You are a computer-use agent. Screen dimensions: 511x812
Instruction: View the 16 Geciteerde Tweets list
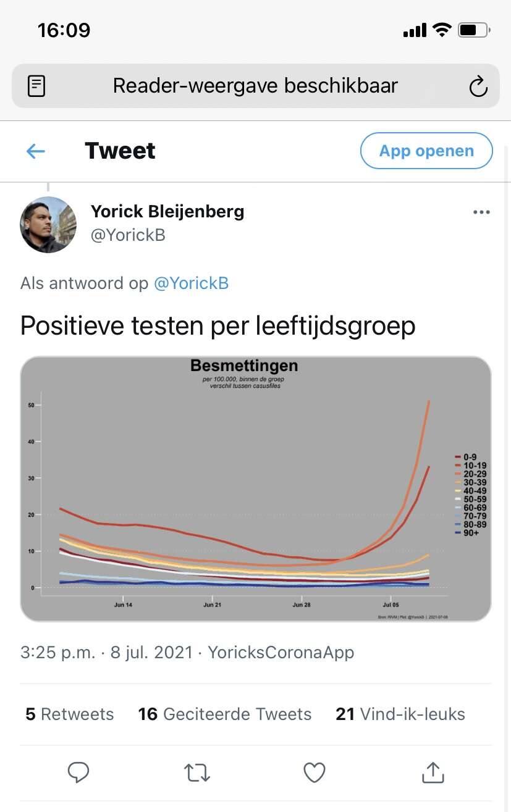tap(225, 714)
